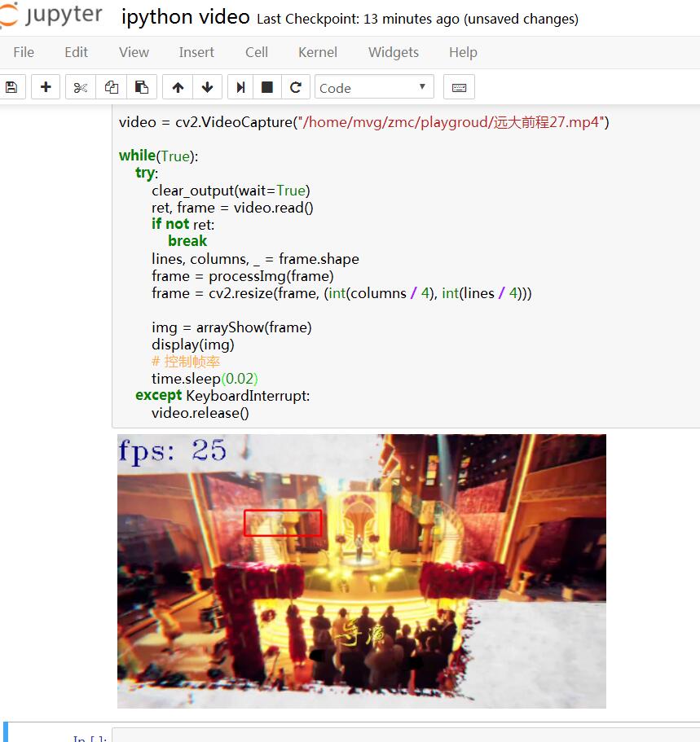The width and height of the screenshot is (700, 742).
Task: Select the video frame output image
Action: click(x=361, y=570)
